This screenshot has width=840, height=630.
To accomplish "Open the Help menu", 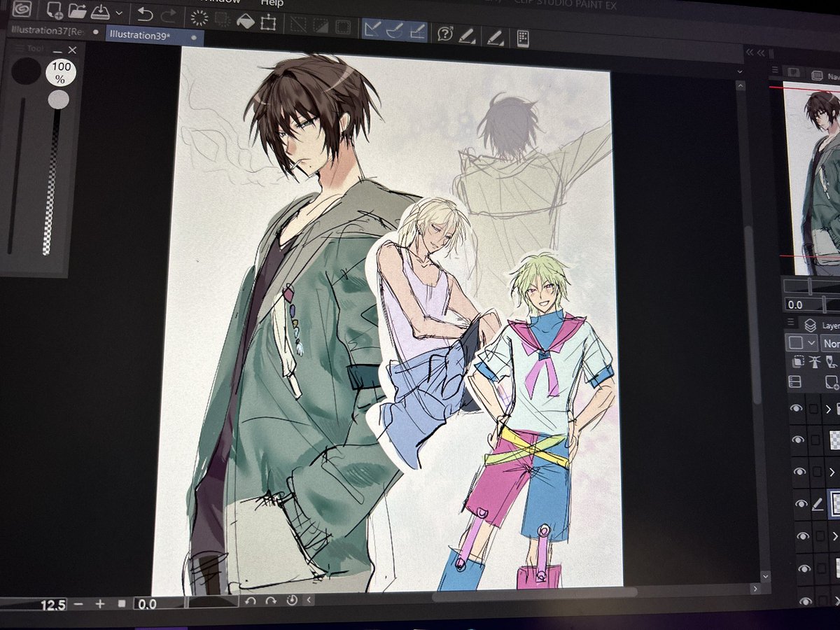I will coord(272,2).
